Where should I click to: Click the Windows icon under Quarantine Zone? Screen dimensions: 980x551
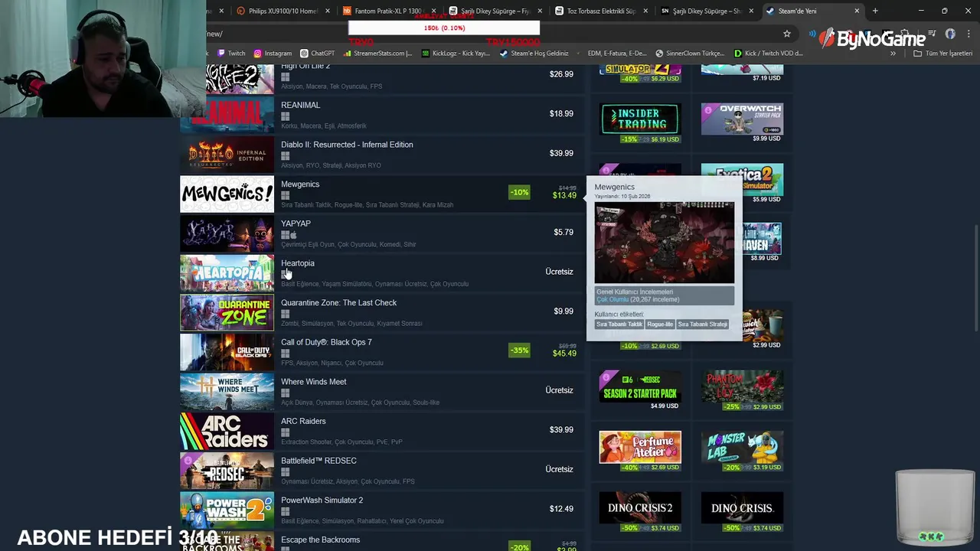tap(285, 314)
